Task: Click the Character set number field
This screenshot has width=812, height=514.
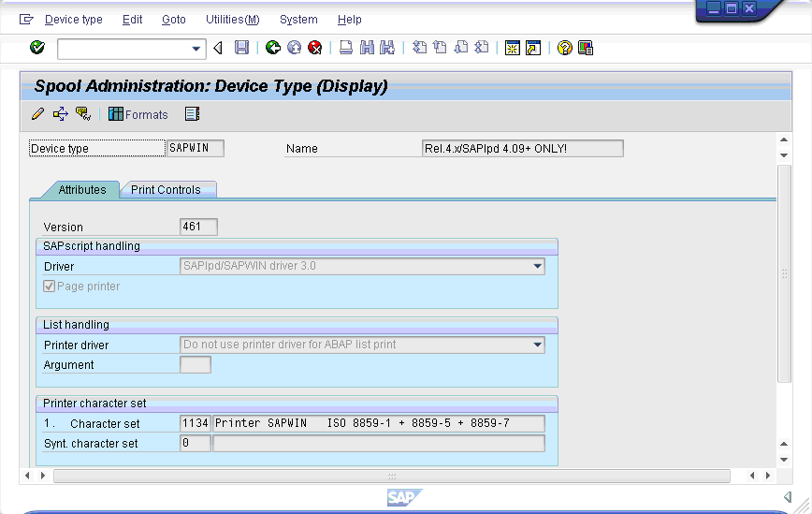Action: pyautogui.click(x=196, y=423)
